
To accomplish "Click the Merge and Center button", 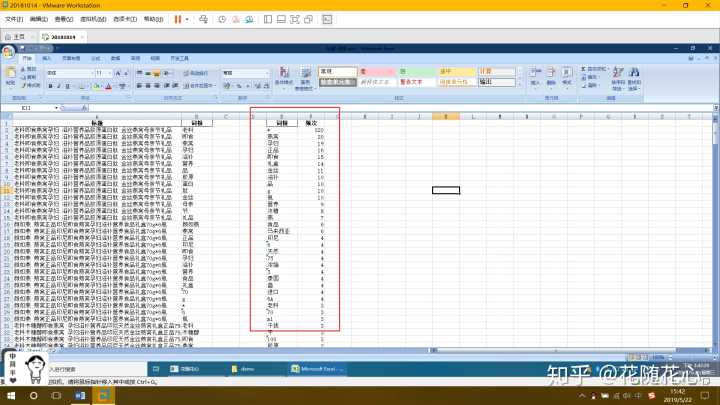I will point(196,85).
